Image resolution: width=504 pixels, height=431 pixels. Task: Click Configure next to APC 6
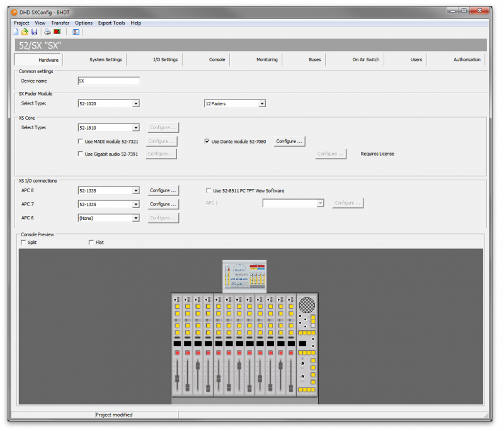pos(163,217)
